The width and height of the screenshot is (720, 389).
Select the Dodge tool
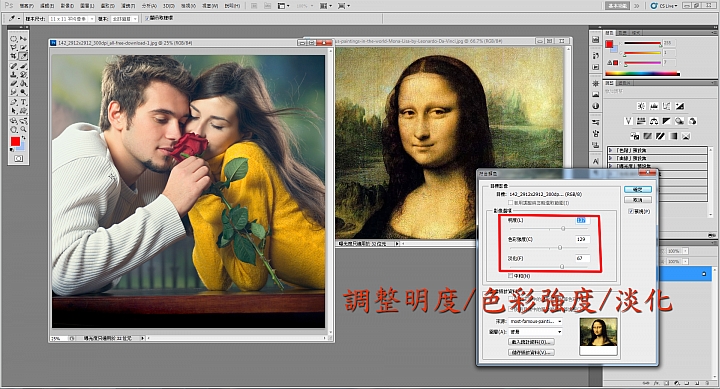[x=23, y=92]
